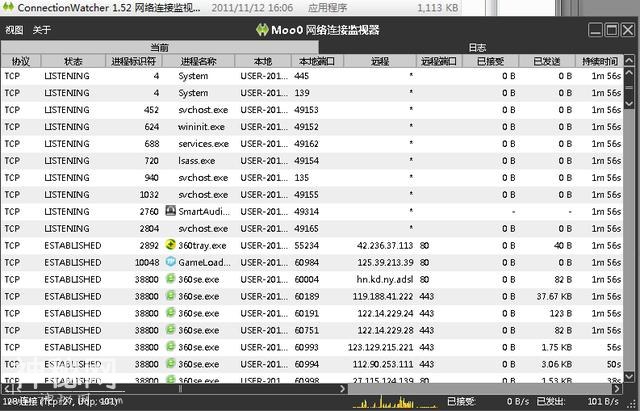The width and height of the screenshot is (640, 411).
Task: Sort by the 进程名称 column header
Action: (198, 61)
